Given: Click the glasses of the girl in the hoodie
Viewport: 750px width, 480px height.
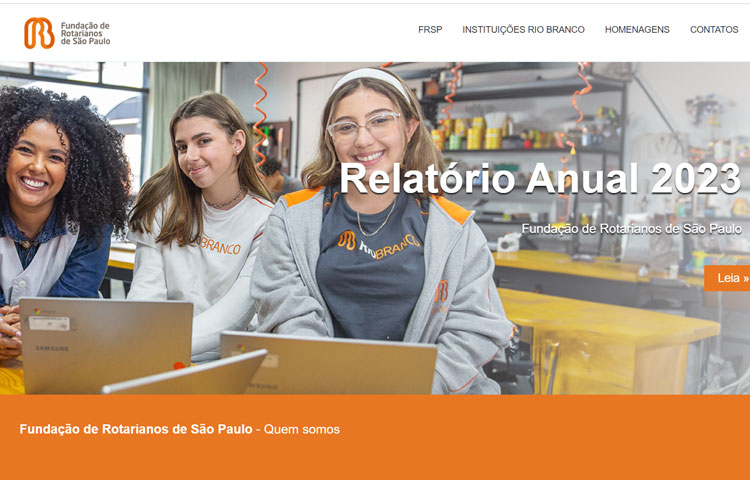Looking at the screenshot, I should coord(364,127).
